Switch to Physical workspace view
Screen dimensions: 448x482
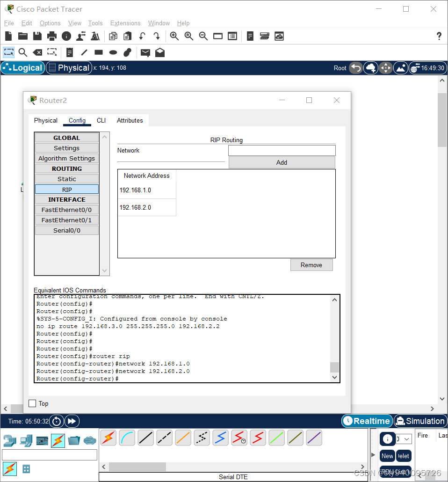[x=69, y=68]
